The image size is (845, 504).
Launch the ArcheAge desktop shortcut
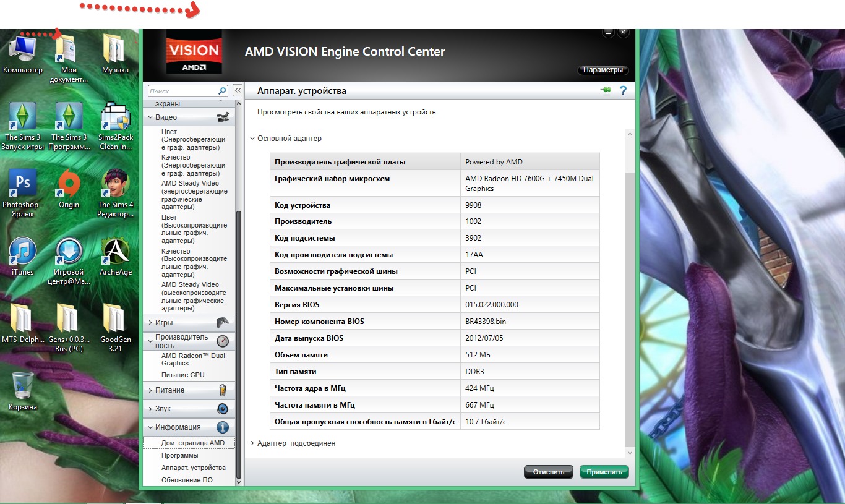[x=116, y=256]
